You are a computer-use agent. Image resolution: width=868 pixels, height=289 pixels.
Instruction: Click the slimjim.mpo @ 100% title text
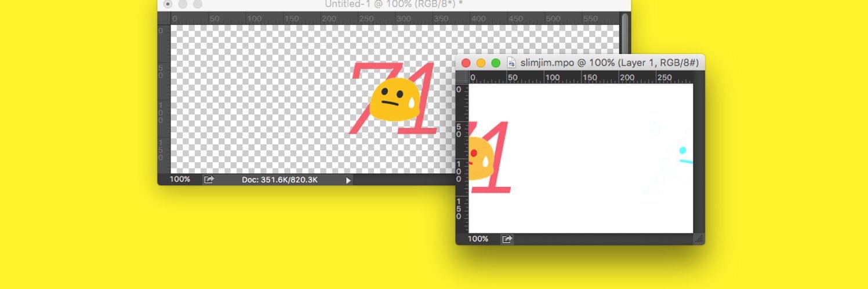click(609, 63)
